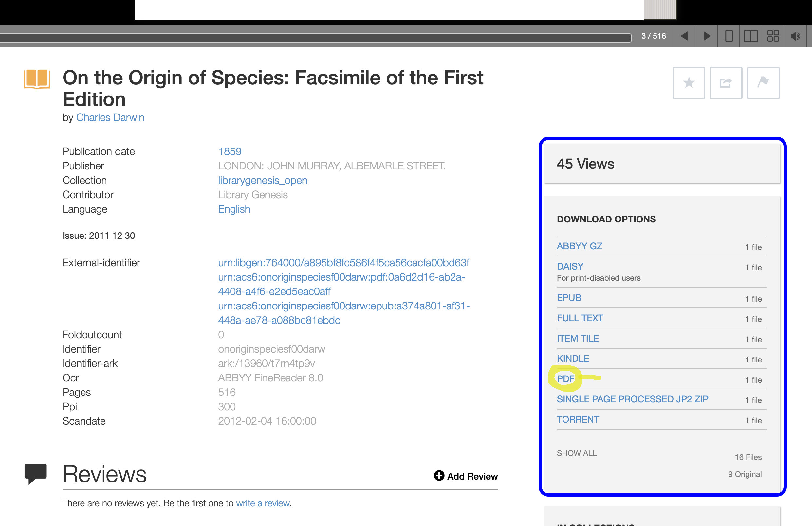The image size is (812, 526).
Task: Share this item using the share icon
Action: click(726, 83)
